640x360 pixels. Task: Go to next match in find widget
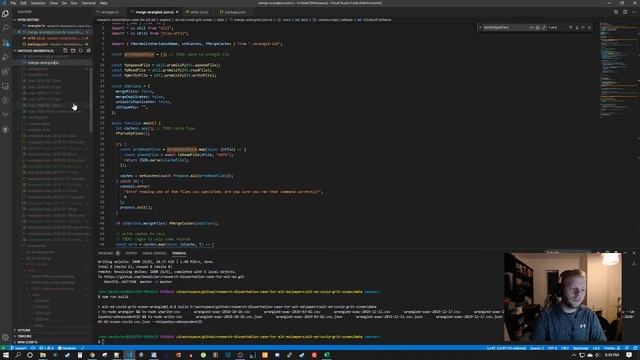577,27
